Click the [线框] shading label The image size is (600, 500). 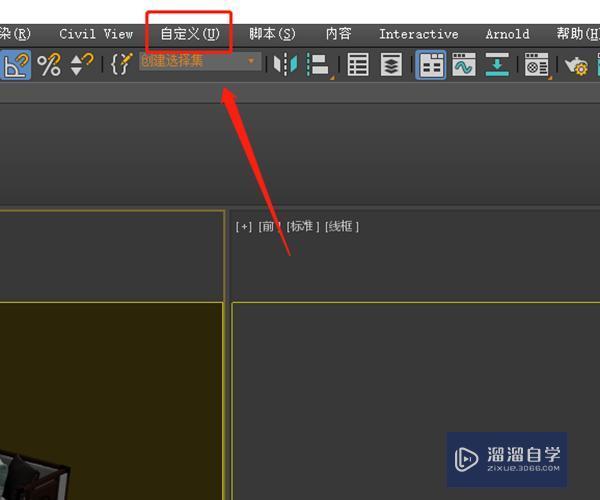coord(342,226)
